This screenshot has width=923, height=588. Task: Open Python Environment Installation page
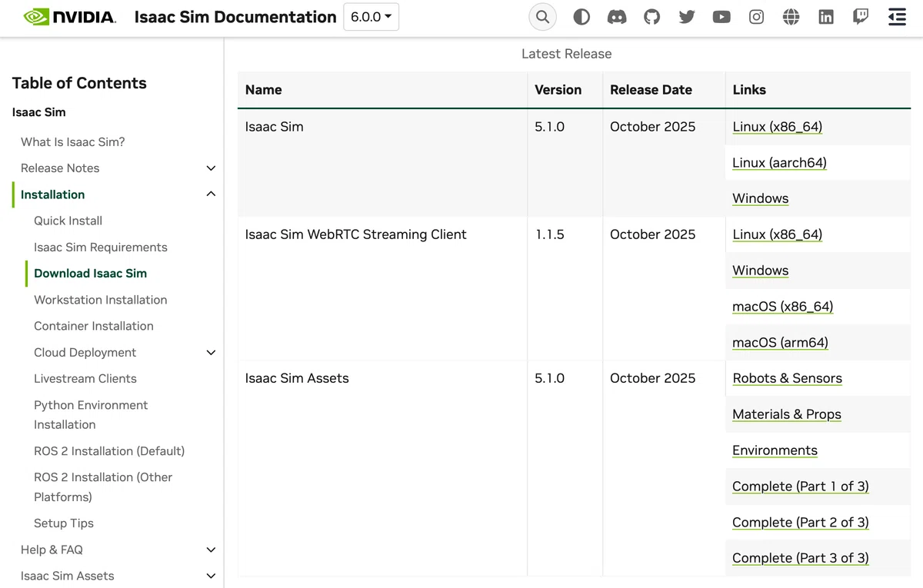(91, 415)
